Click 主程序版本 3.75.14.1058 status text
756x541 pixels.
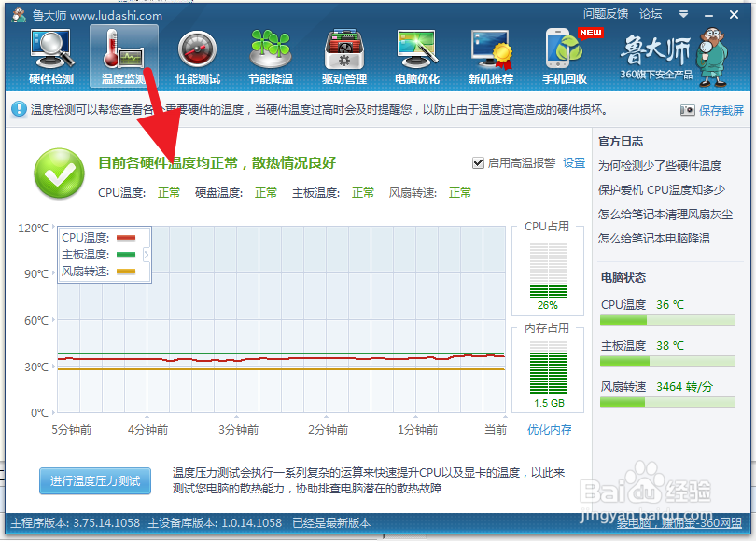click(x=76, y=523)
